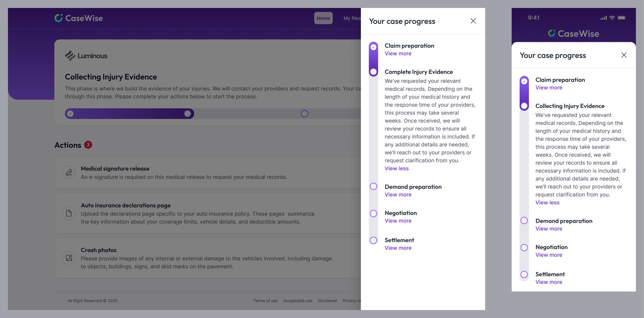Collapse Complete Injury Evidence with View less
Viewport: 644px width, 318px height.
point(397,168)
